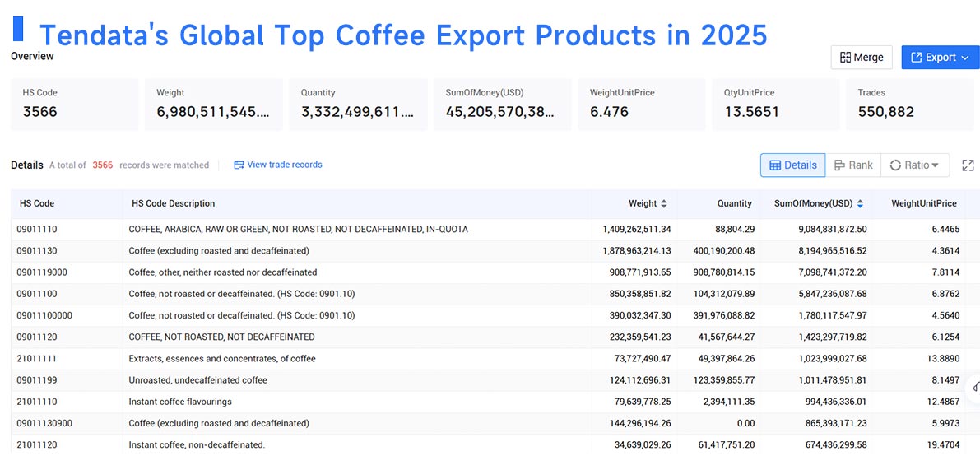Click the Rank bars icon

point(840,165)
